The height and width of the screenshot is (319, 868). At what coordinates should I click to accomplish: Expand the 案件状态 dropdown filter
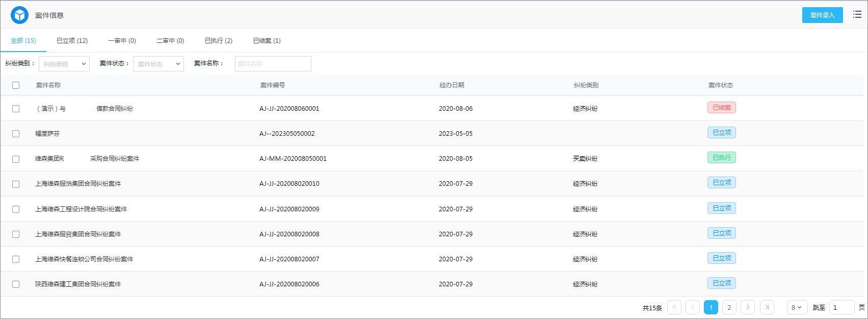(x=158, y=64)
